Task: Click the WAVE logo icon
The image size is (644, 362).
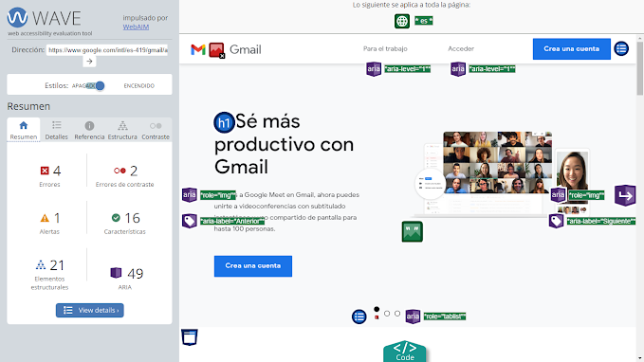Action: (x=17, y=17)
